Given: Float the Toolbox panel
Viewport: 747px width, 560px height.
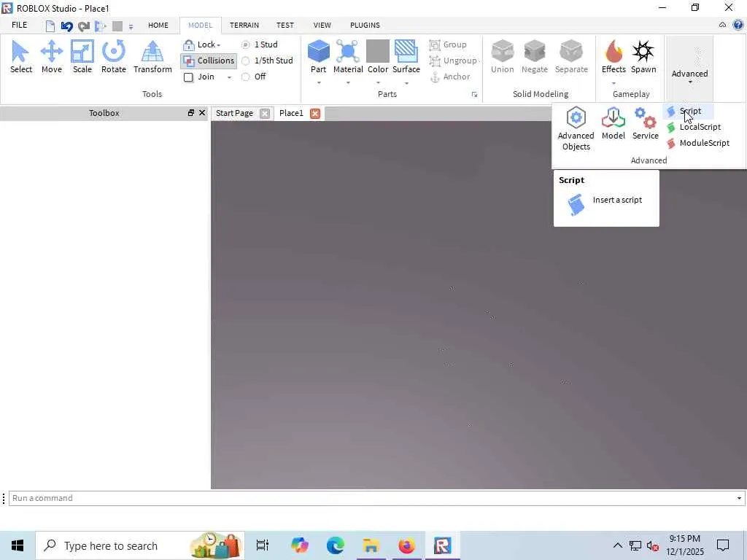Looking at the screenshot, I should [191, 113].
